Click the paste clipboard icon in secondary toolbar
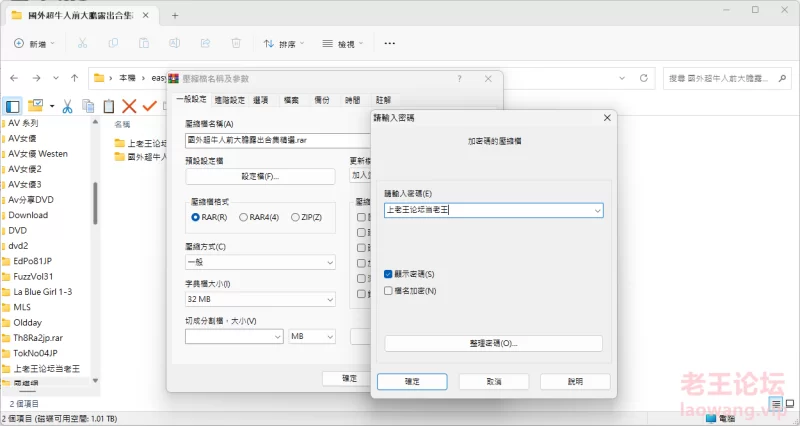The image size is (800, 426). coord(108,105)
